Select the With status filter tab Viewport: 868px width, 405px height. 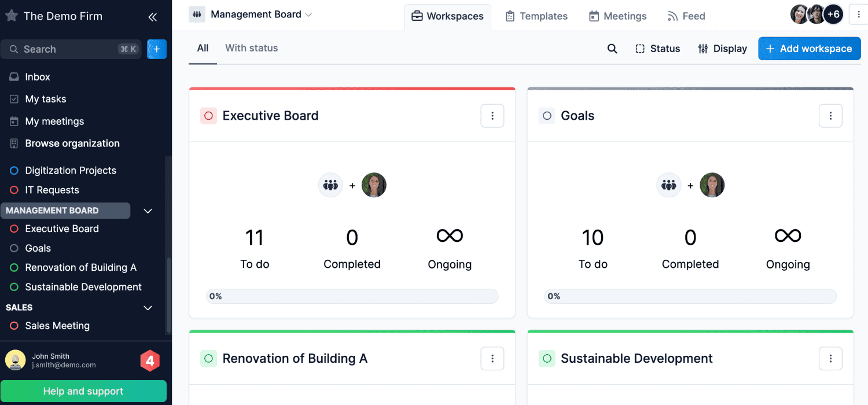[x=251, y=48]
